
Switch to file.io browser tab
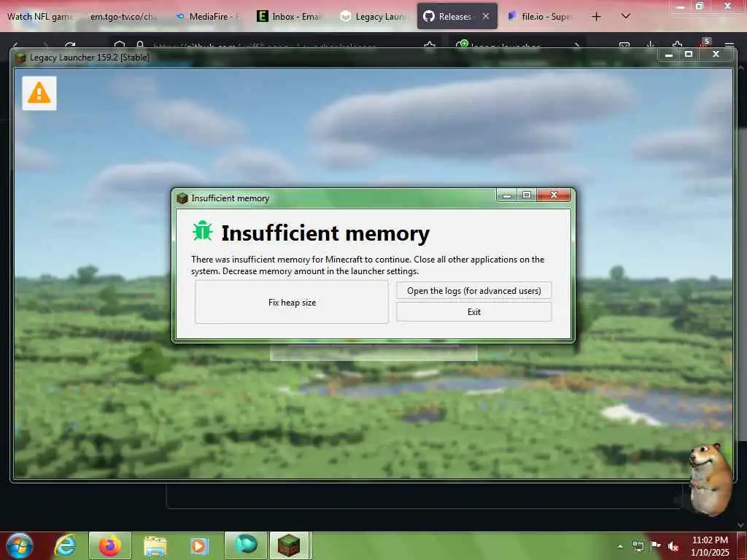coord(541,17)
